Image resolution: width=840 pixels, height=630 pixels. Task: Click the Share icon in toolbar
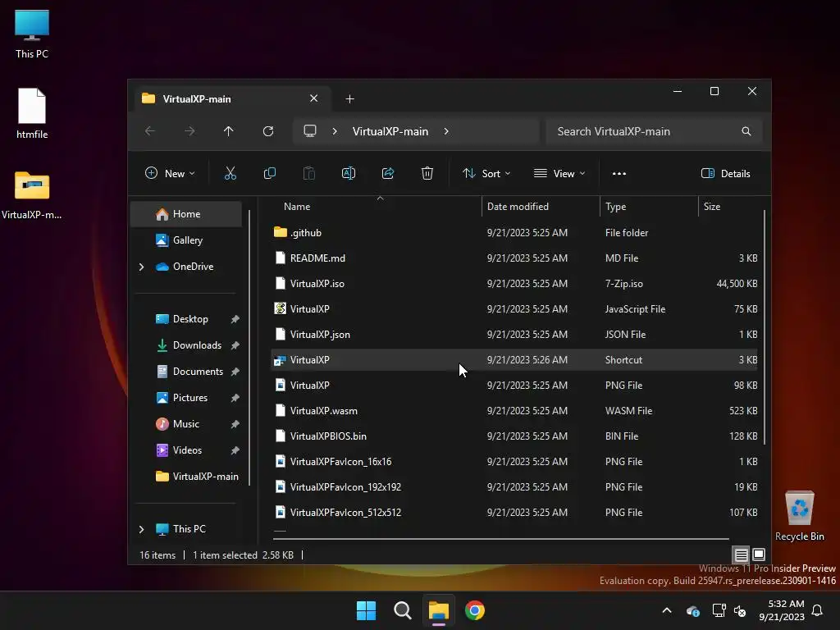point(388,173)
